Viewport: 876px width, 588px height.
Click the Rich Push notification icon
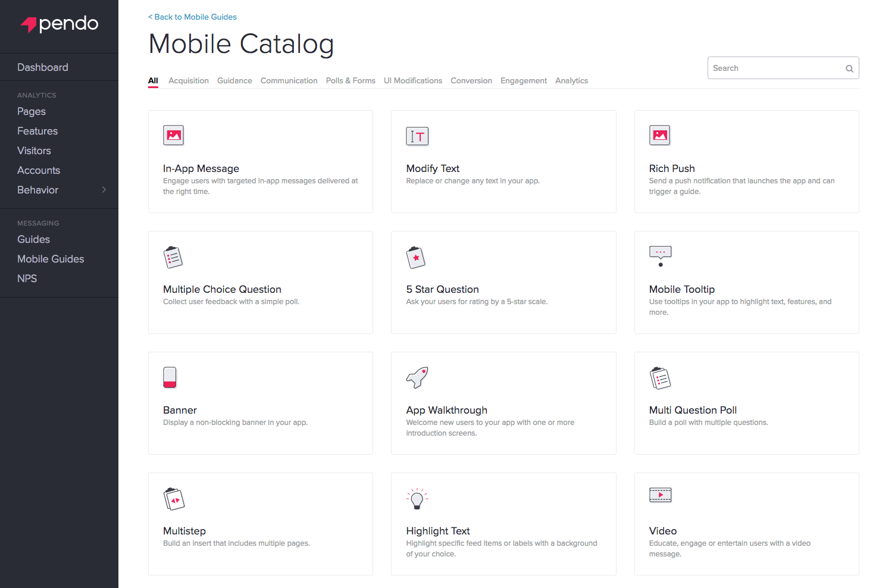[x=659, y=135]
